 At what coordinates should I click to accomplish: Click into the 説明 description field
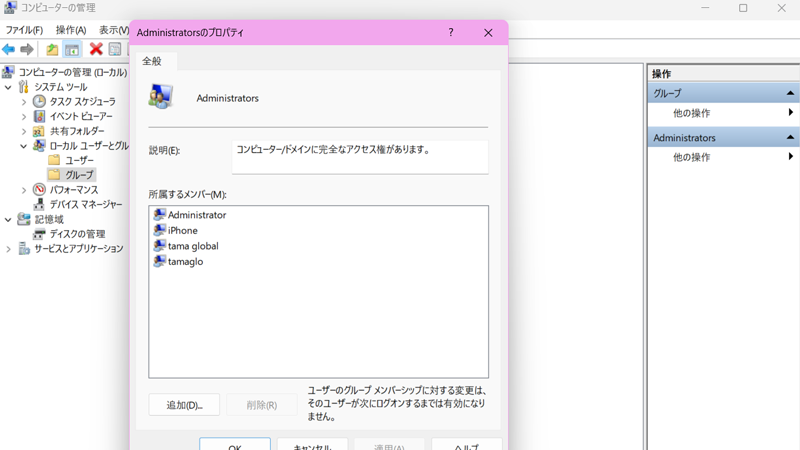coord(360,158)
